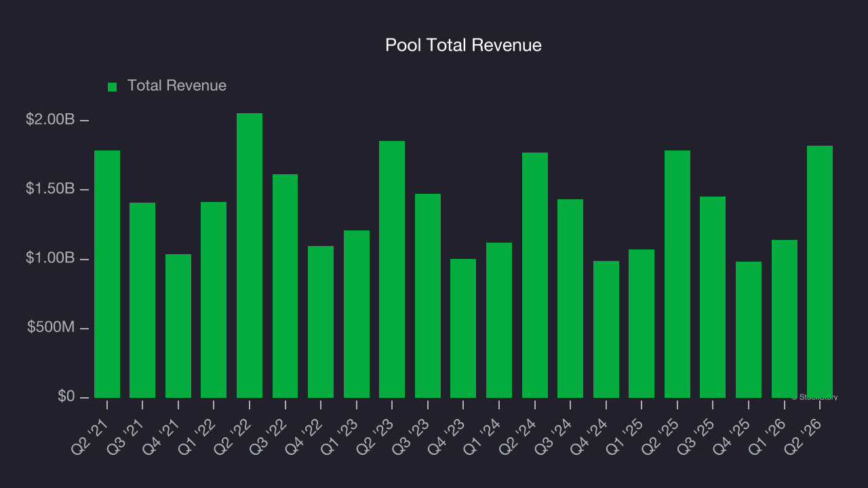Select the Q3 '23 revenue bar
Screen dimensions: 868x488
(428, 296)
